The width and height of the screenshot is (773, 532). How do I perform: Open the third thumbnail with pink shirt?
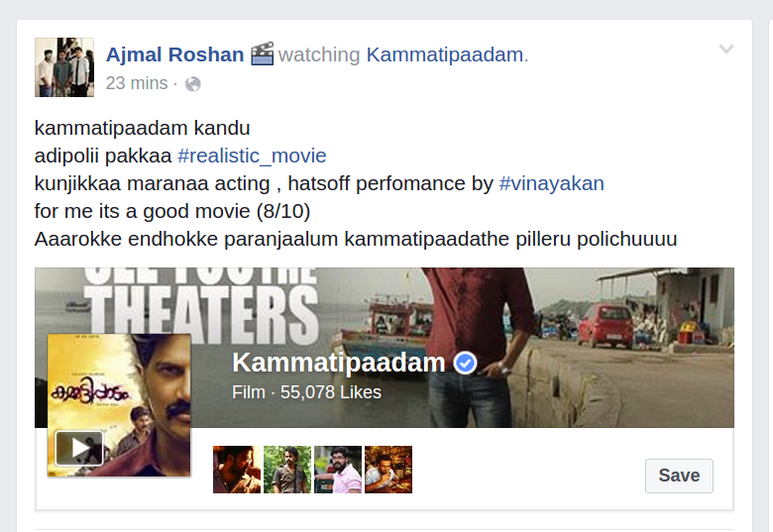(x=338, y=470)
